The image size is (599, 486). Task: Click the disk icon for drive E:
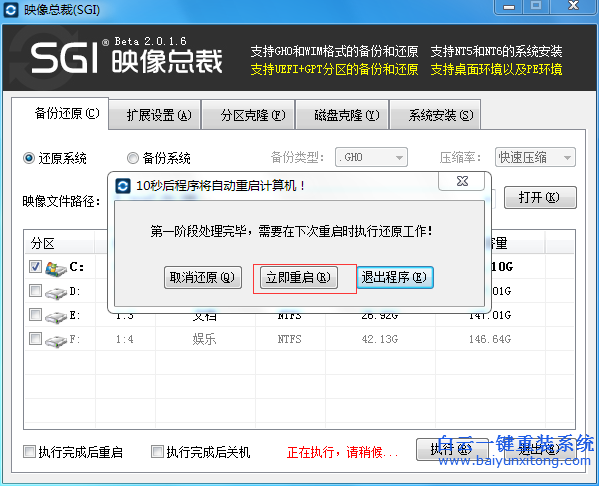[56, 317]
